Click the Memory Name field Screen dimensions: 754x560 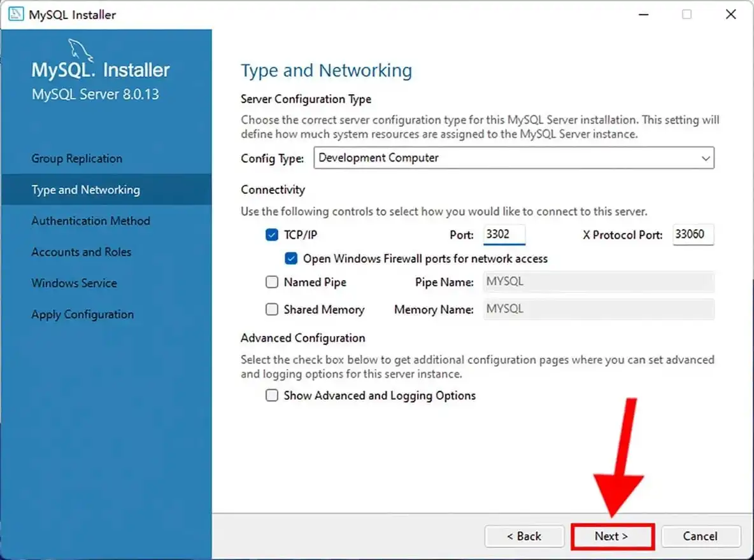coord(599,309)
